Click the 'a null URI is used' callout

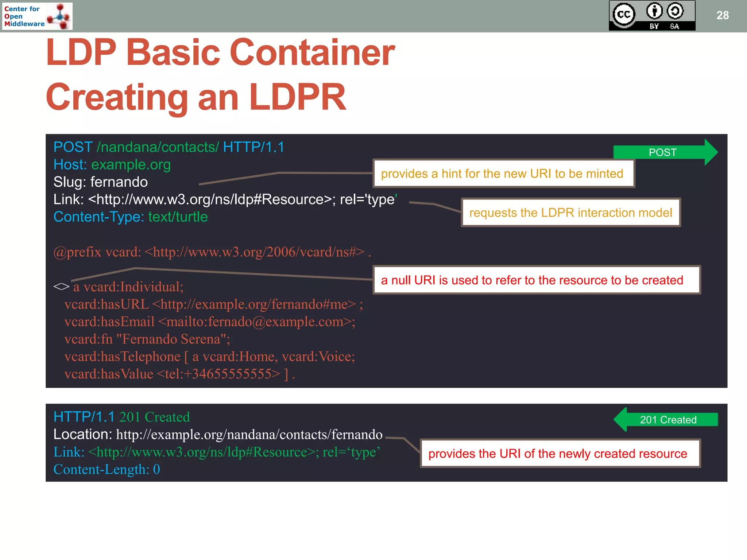pos(537,280)
